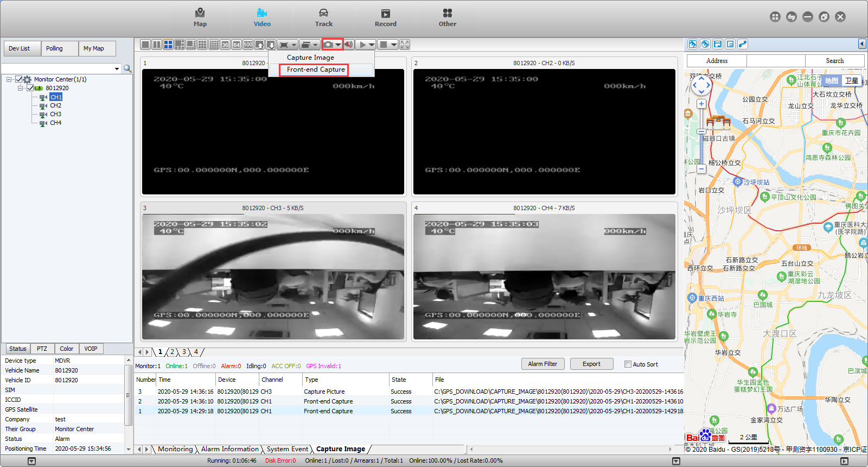Click the map route line tool icon

[743, 44]
